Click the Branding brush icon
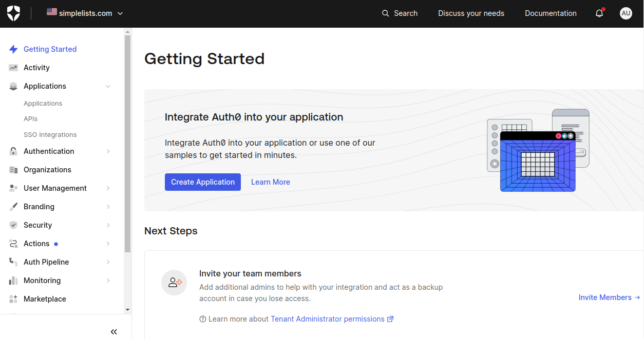Screen dimensions: 644x339 pos(13,207)
